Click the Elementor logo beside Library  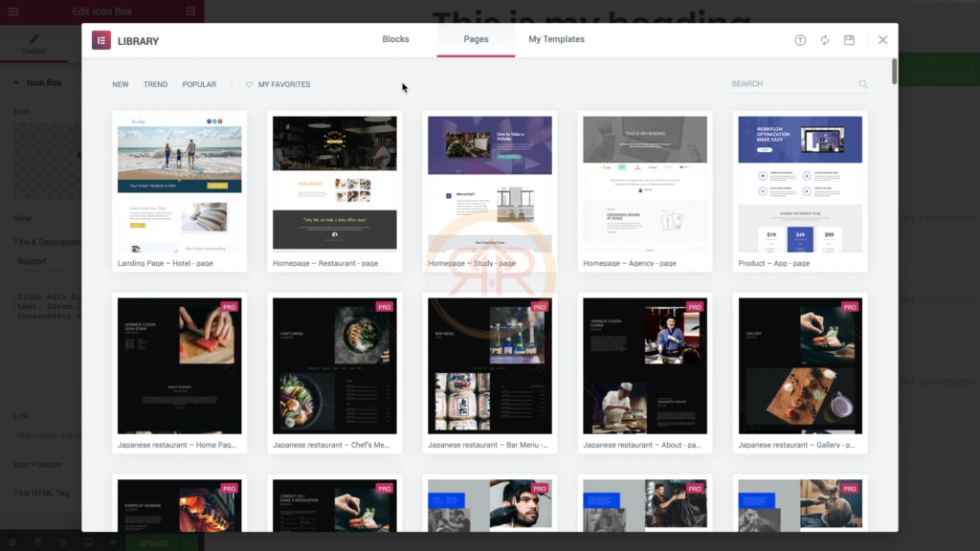(x=101, y=40)
